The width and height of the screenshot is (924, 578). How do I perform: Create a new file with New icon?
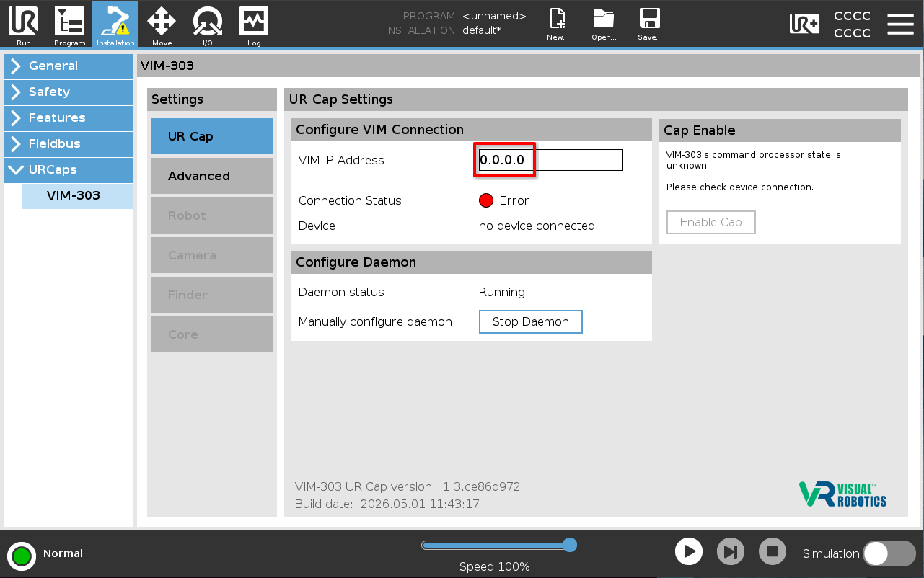(558, 24)
